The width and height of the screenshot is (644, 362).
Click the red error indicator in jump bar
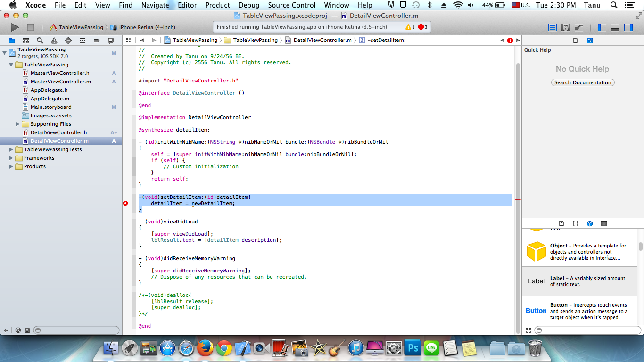click(510, 41)
